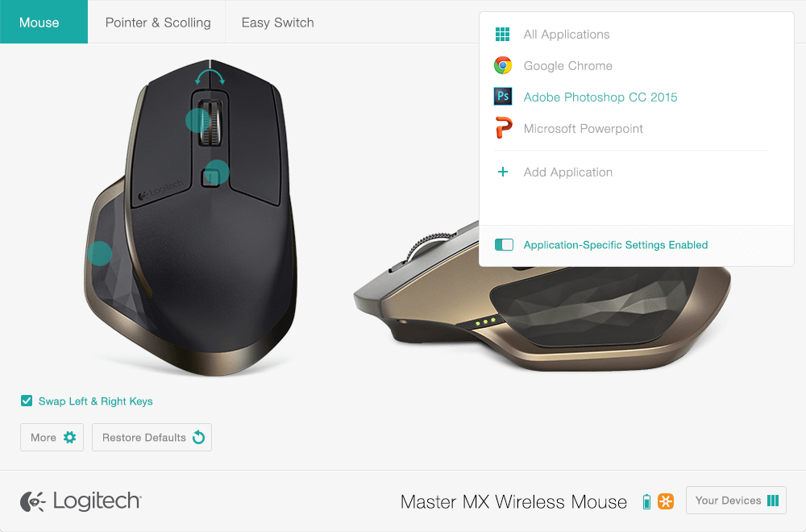Viewport: 806px width, 532px height.
Task: Toggle Application-Specific Settings switch
Action: click(x=504, y=245)
